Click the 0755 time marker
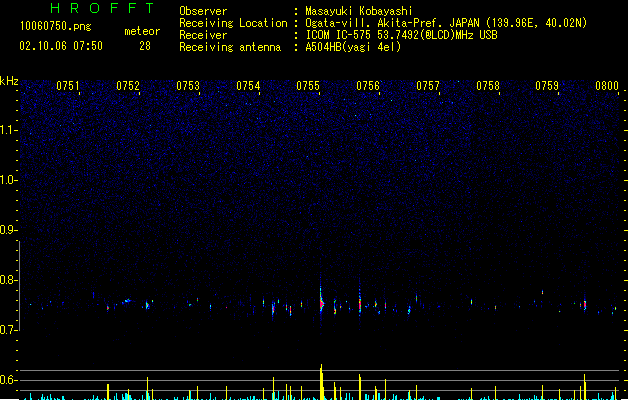Viewport: 629px width, 400px height. (308, 86)
